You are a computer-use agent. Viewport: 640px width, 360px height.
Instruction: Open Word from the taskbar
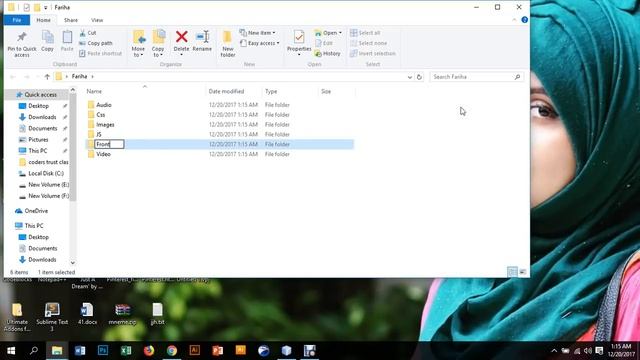coord(80,351)
